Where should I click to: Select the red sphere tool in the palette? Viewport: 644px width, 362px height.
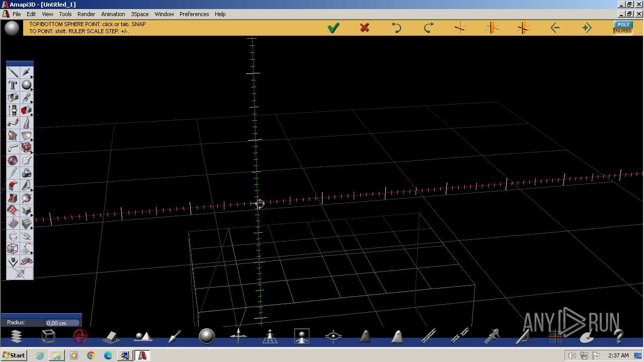[13, 160]
